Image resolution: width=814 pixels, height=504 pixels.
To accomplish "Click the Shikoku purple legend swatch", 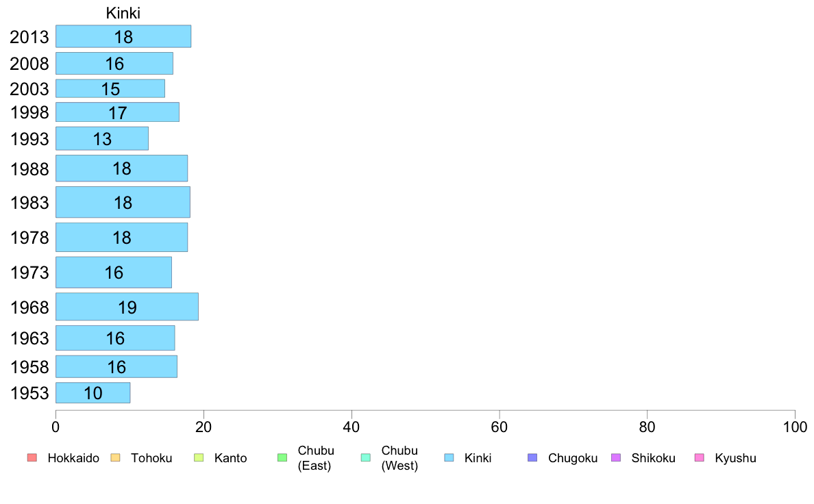I will point(616,457).
